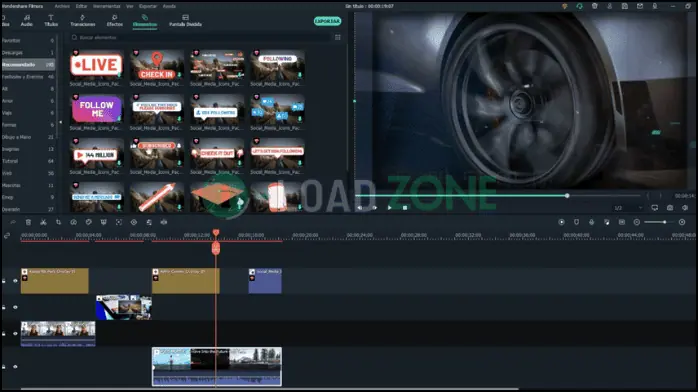The height and width of the screenshot is (392, 698).
Task: Open the Archivo menu
Action: (x=62, y=6)
